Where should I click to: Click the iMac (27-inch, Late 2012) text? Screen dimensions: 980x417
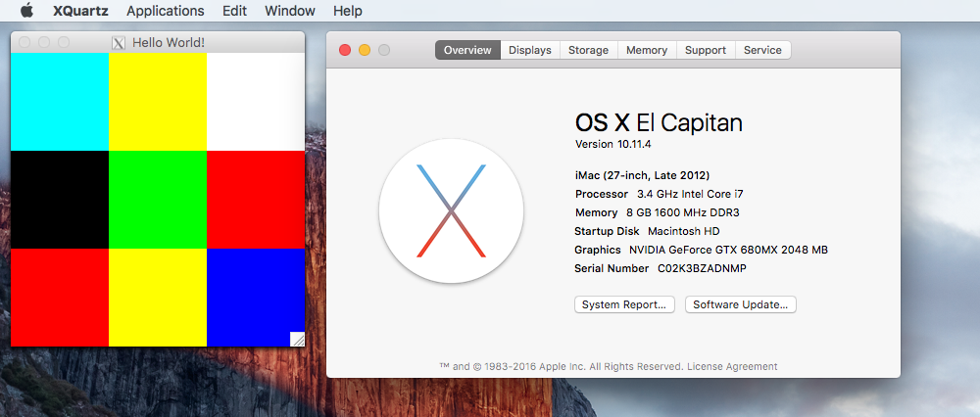click(x=642, y=175)
